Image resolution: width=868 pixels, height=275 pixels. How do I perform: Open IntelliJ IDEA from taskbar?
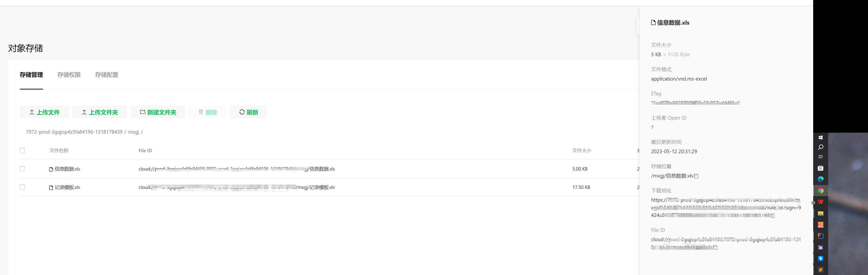pyautogui.click(x=820, y=236)
